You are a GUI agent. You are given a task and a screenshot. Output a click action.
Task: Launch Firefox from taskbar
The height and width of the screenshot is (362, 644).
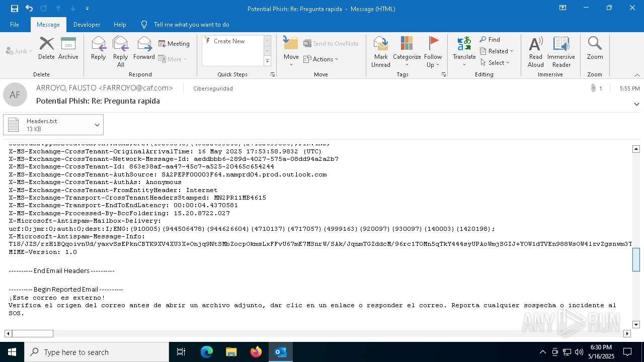(256, 352)
